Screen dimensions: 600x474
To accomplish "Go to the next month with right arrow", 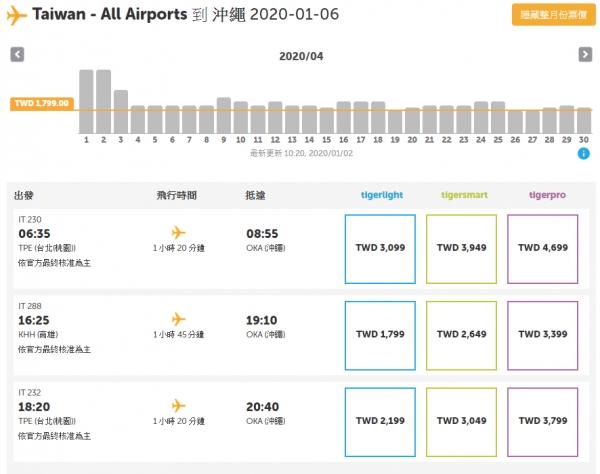I will click(x=585, y=54).
